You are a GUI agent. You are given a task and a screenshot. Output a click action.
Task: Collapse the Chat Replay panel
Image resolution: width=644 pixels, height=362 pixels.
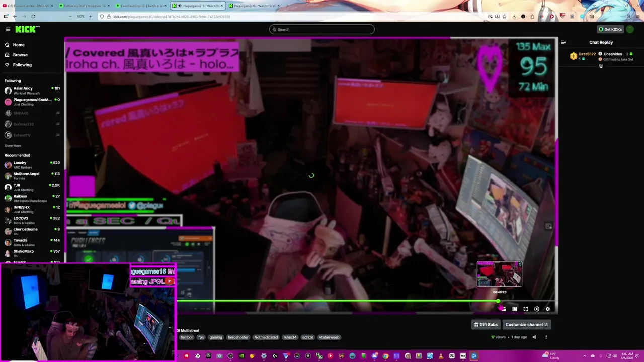pyautogui.click(x=563, y=42)
